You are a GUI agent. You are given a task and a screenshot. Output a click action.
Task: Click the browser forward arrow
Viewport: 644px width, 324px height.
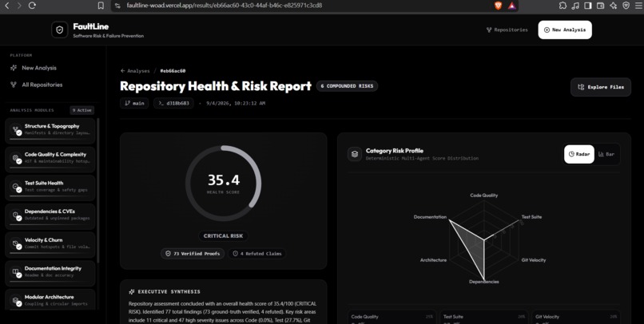click(19, 6)
